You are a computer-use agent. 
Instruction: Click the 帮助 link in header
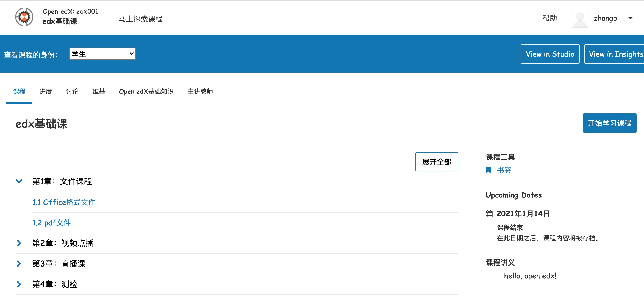point(550,18)
